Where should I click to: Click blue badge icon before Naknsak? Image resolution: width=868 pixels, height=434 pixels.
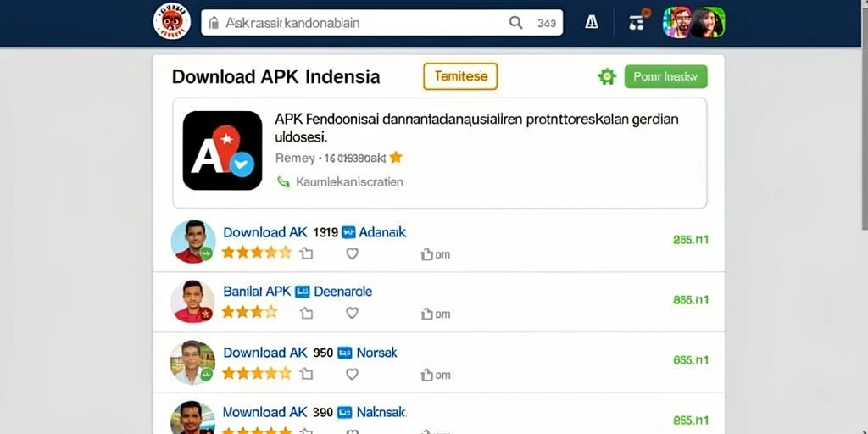(345, 413)
